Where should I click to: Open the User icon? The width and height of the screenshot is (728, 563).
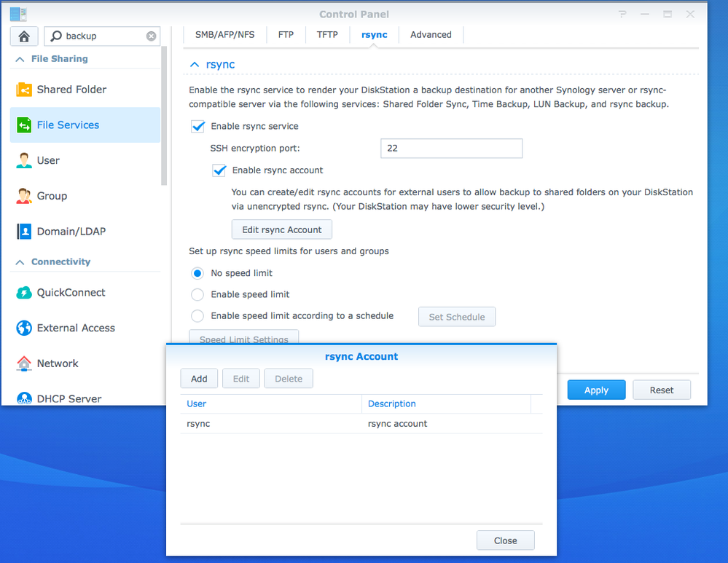tap(23, 160)
